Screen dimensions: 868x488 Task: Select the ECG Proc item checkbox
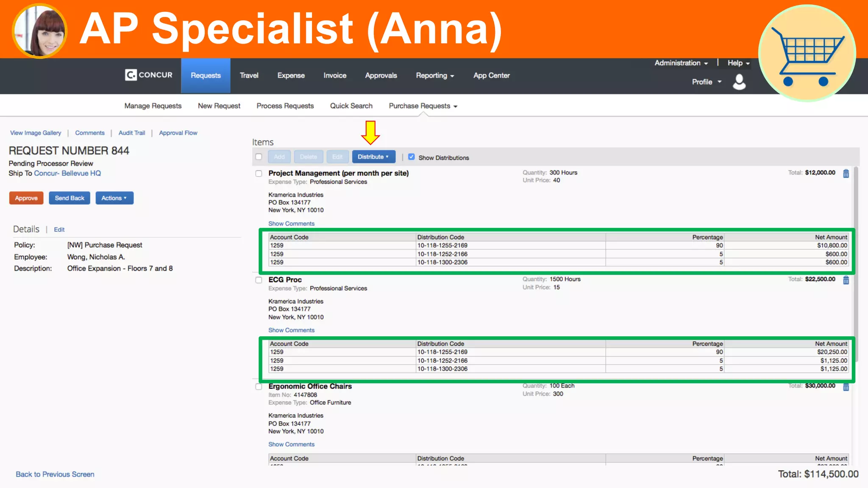click(x=259, y=280)
